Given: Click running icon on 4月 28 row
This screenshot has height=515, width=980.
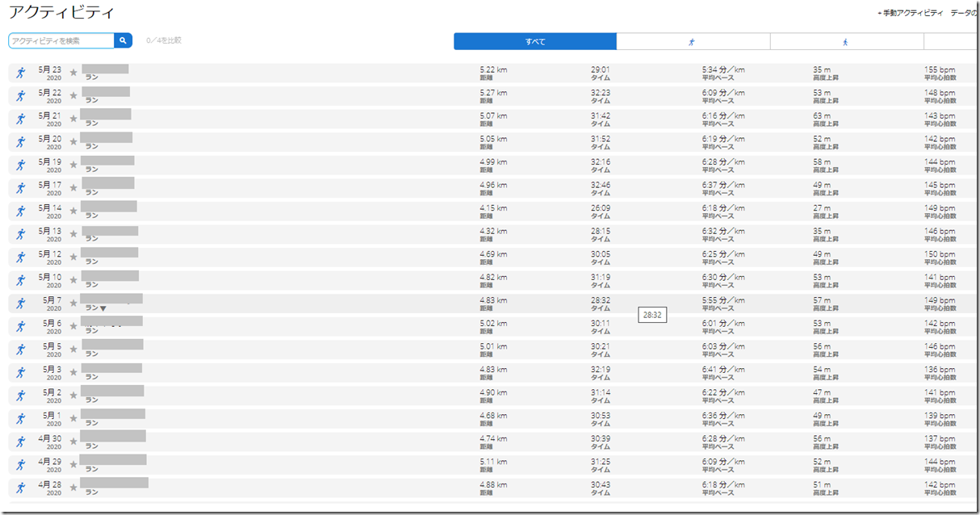Looking at the screenshot, I should pos(21,488).
